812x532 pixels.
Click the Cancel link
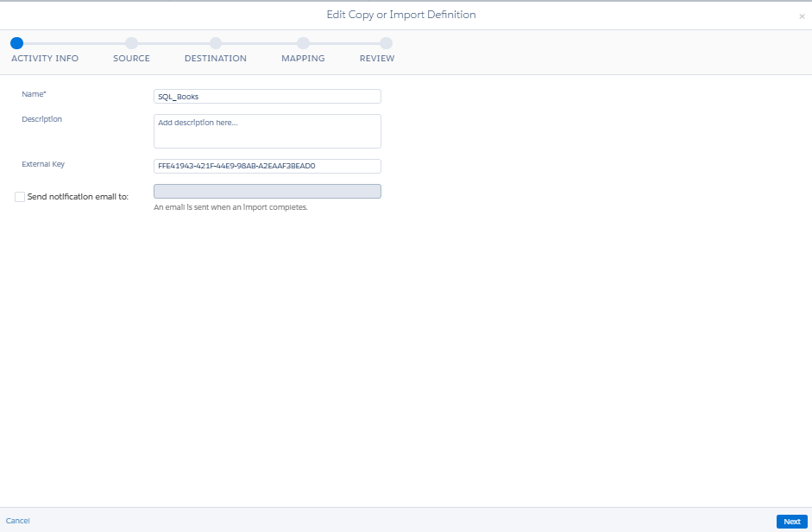(x=18, y=521)
